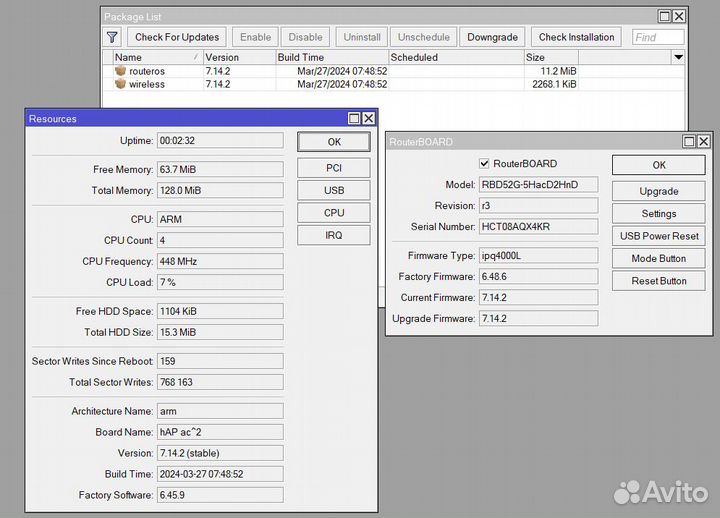
Task: Select the wireless package icon
Action: click(x=121, y=84)
